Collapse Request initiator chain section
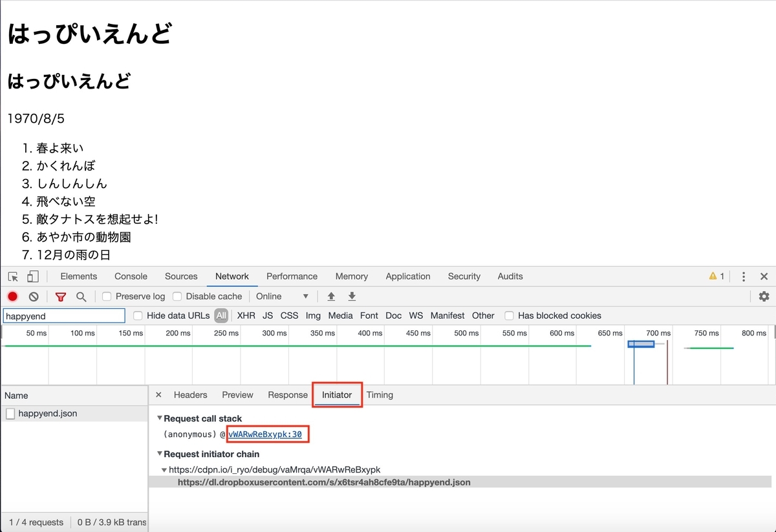This screenshot has width=776, height=532. [160, 454]
